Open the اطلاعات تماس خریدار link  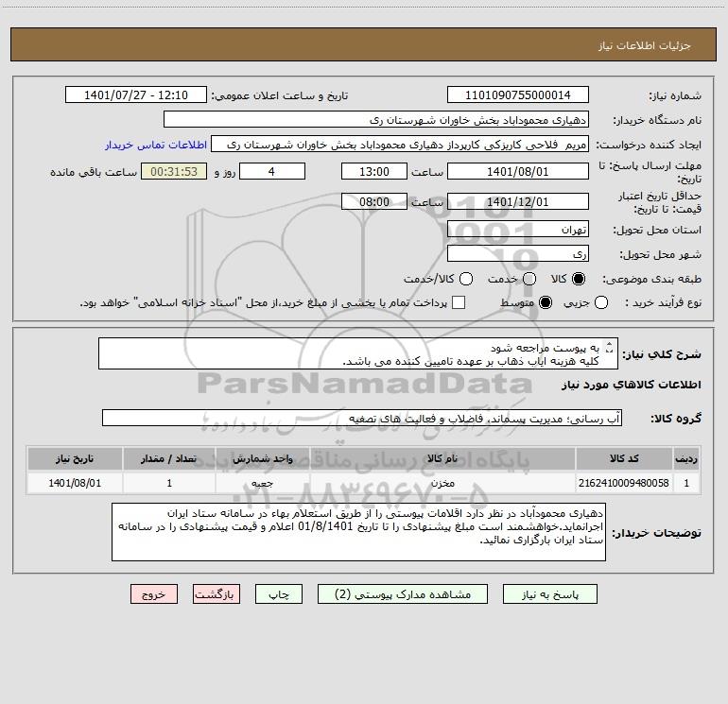coord(156,145)
